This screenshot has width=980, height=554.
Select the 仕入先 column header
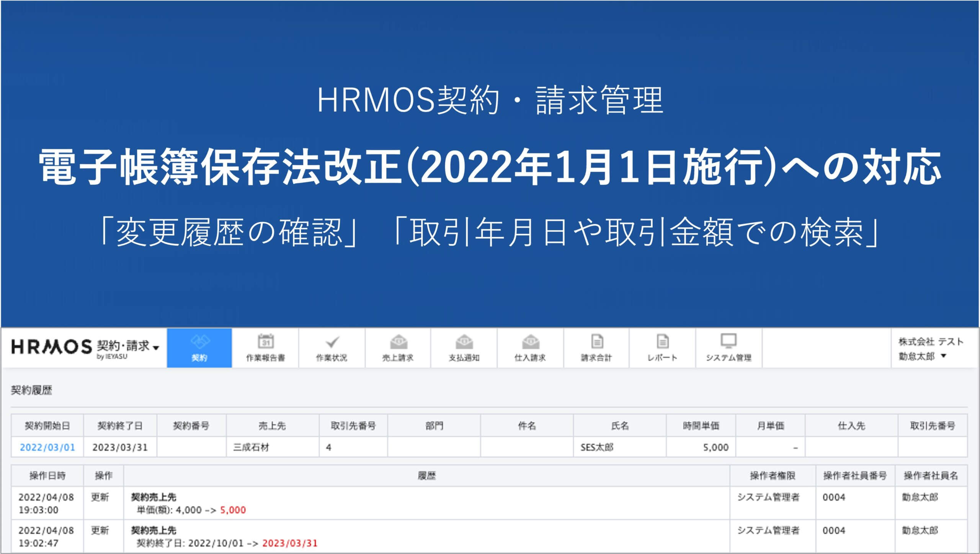tap(852, 425)
